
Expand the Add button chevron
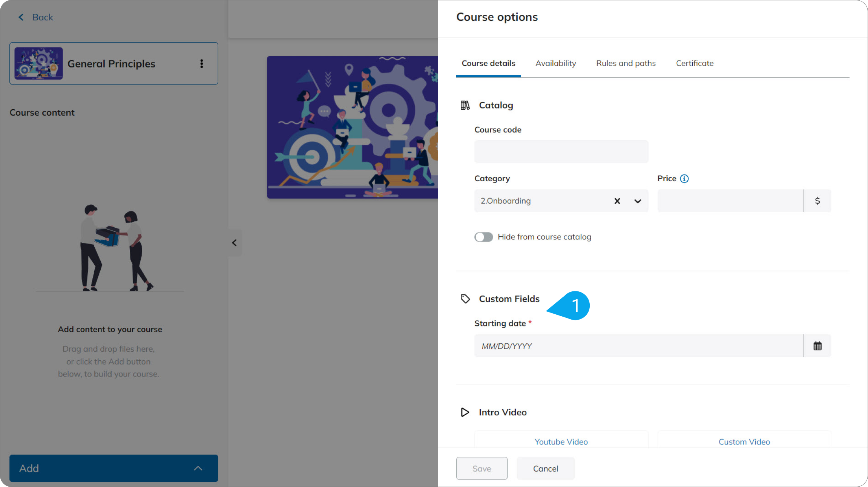[198, 468]
